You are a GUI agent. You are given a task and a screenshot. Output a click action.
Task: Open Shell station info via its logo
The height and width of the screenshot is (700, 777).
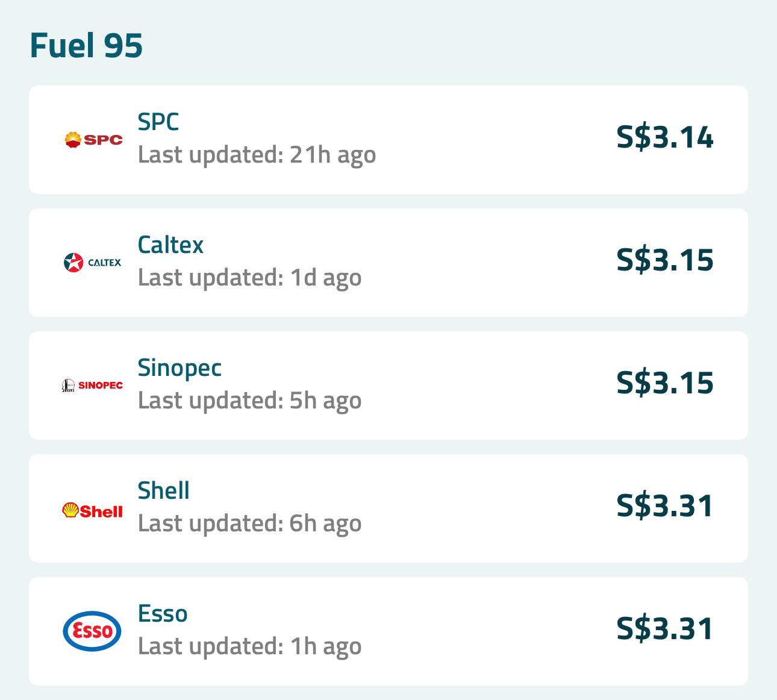pyautogui.click(x=92, y=509)
